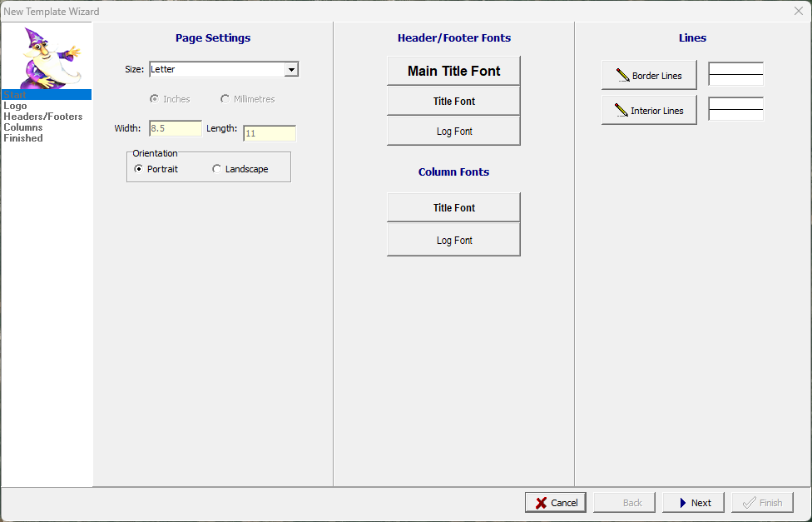The width and height of the screenshot is (812, 522).
Task: Click the pencil icon on Border Lines
Action: point(622,76)
